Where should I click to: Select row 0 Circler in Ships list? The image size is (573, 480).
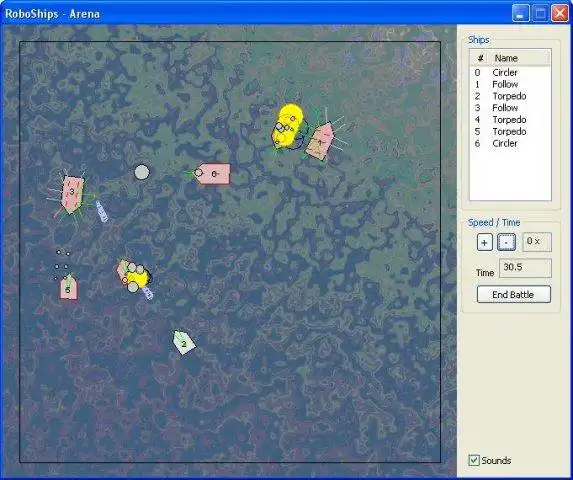510,72
